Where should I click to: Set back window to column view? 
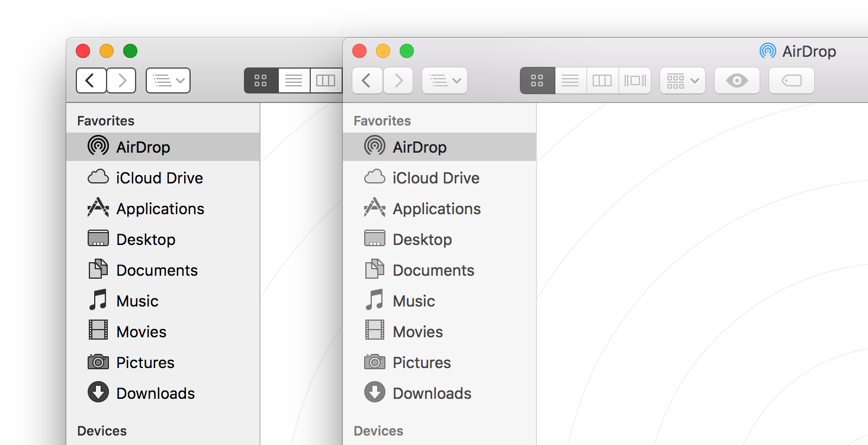click(x=326, y=80)
